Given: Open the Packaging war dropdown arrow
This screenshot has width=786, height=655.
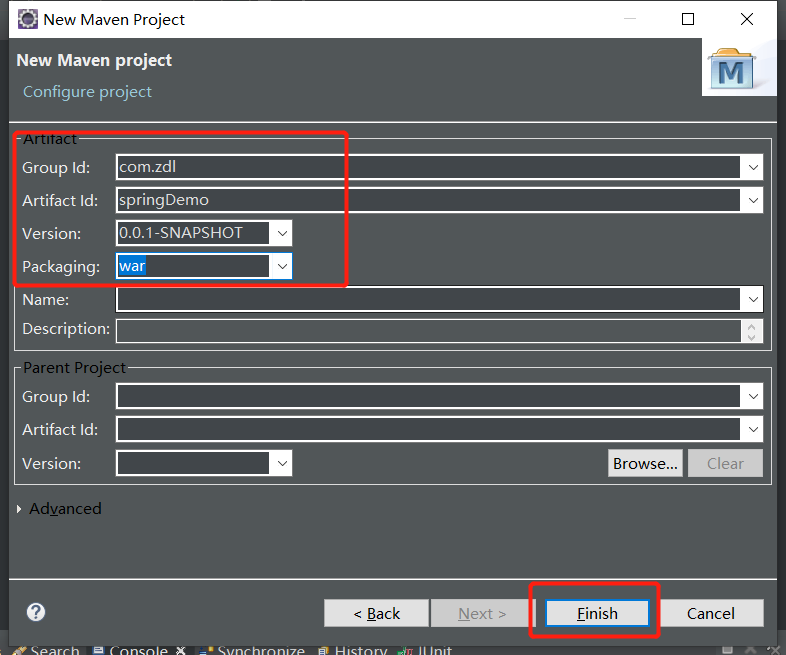Looking at the screenshot, I should [x=282, y=267].
